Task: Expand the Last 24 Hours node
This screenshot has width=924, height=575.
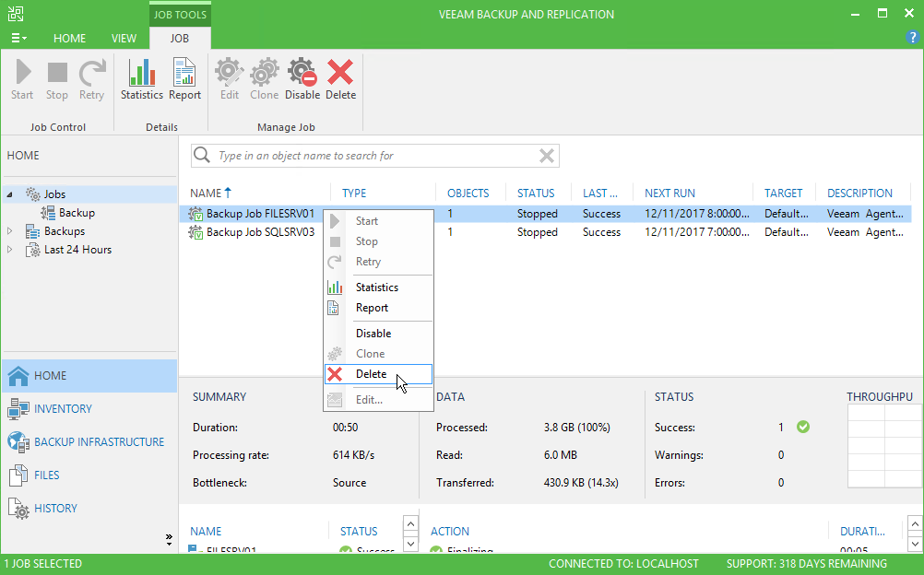Action: pos(9,250)
